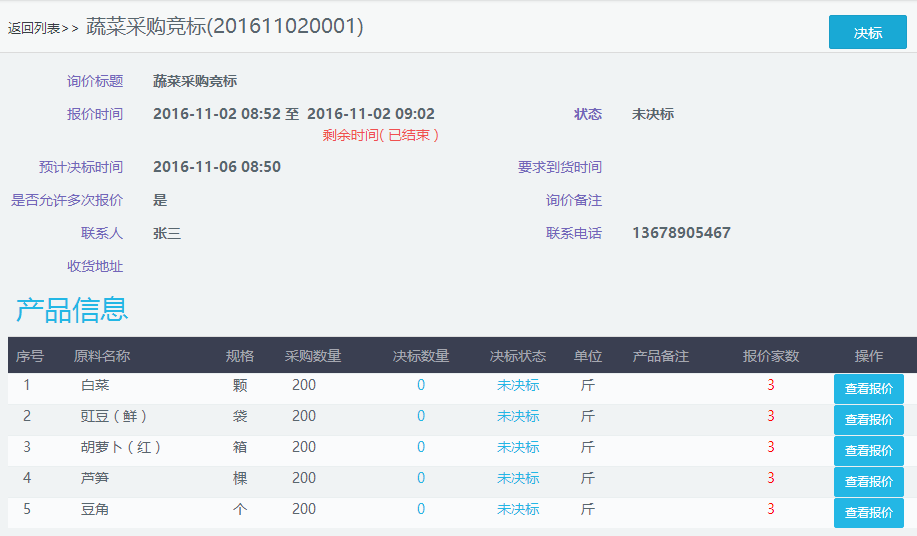This screenshot has height=536, width=917.
Task: View quotes for 豇豆（鲜）
Action: click(868, 420)
